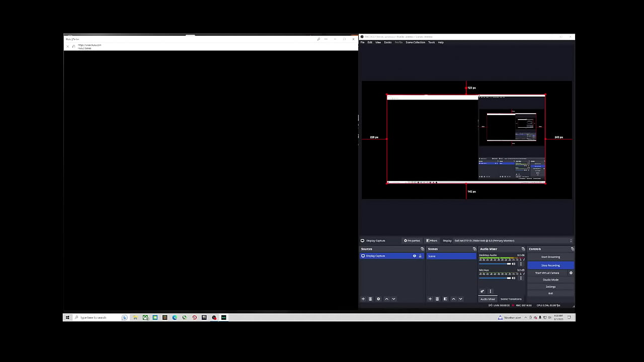The width and height of the screenshot is (644, 362).
Task: Open Virtual Camera settings gear icon
Action: coord(571,273)
